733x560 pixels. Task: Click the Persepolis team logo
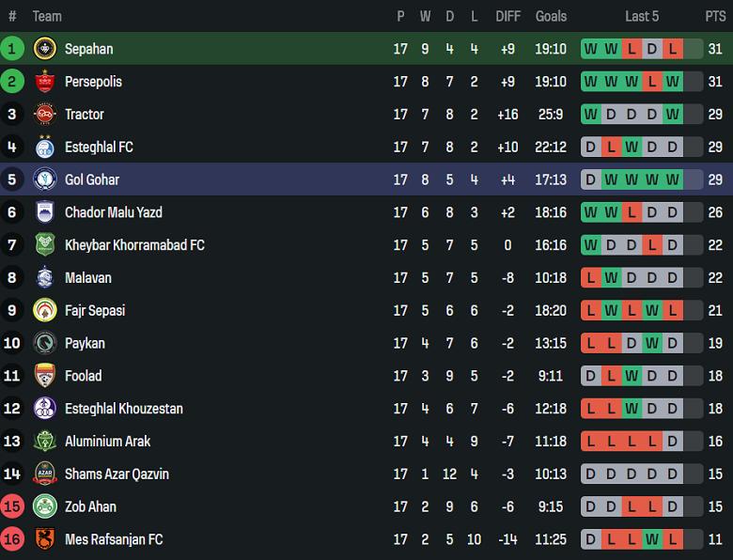point(45,82)
